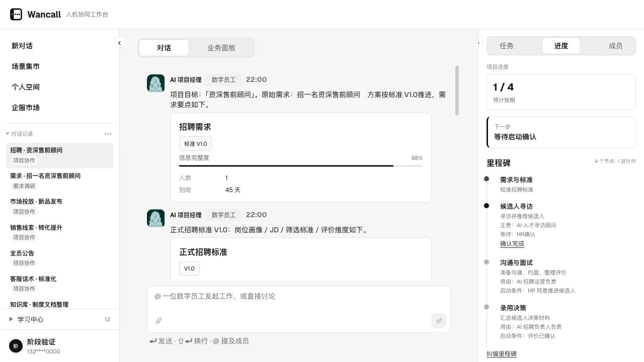Click the attachment link icon in the input box
Viewport: 644px width, 362px height.
pos(158,321)
